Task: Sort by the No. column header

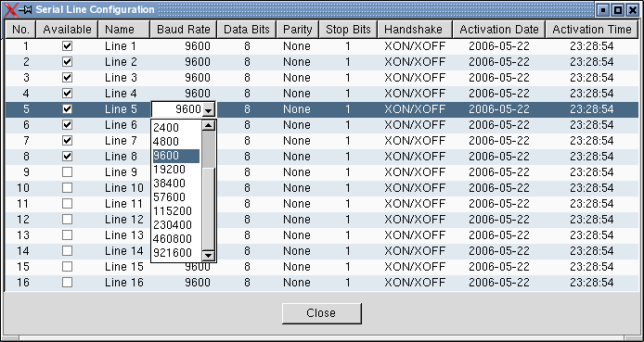Action: click(x=20, y=30)
